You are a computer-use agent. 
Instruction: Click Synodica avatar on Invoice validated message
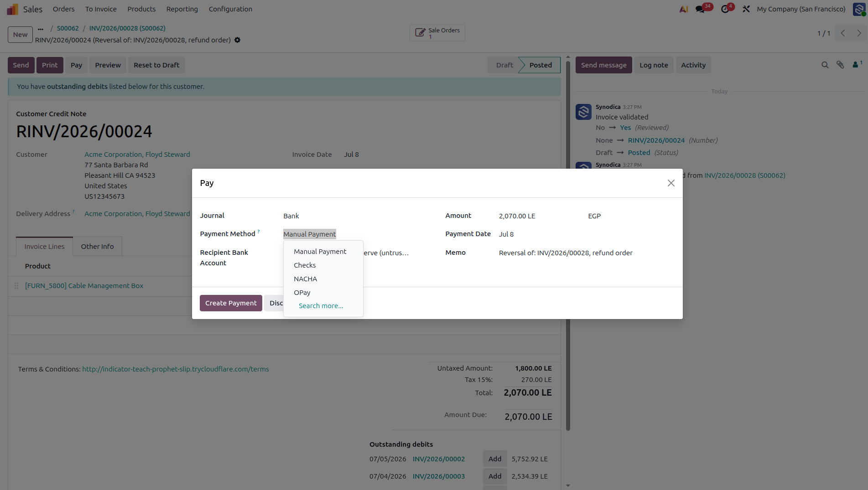pos(583,112)
